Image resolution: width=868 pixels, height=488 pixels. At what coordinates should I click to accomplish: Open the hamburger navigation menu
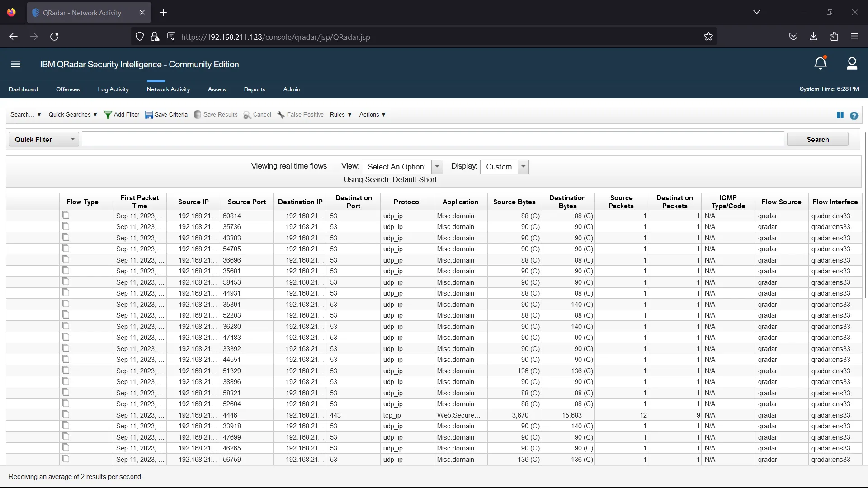click(x=16, y=64)
